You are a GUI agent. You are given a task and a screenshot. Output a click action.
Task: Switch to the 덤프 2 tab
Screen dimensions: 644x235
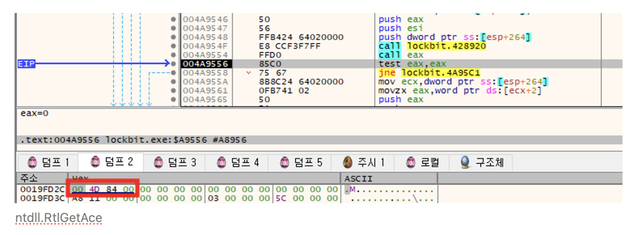point(112,162)
